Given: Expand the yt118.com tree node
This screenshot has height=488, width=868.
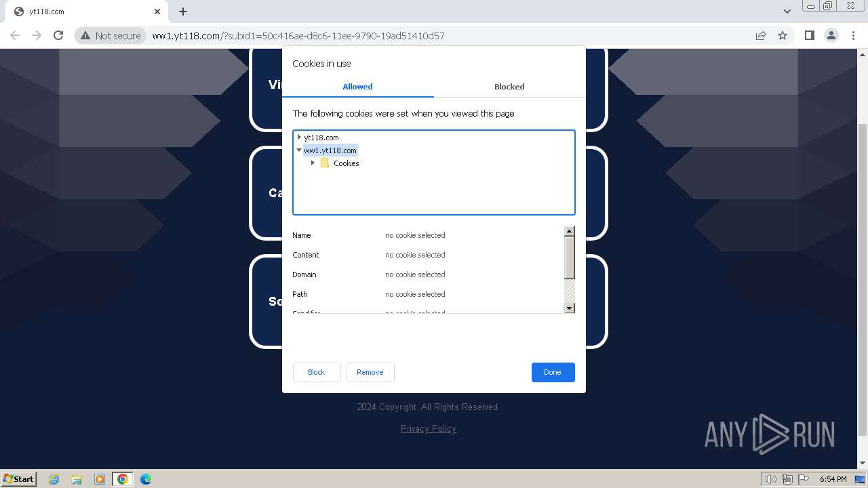Looking at the screenshot, I should (299, 137).
